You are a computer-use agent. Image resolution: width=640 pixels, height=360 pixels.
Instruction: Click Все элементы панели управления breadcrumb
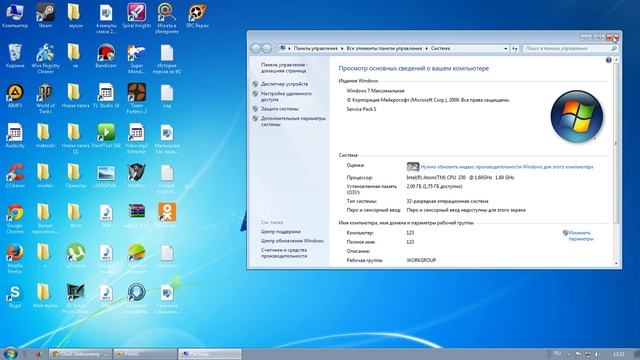click(384, 48)
